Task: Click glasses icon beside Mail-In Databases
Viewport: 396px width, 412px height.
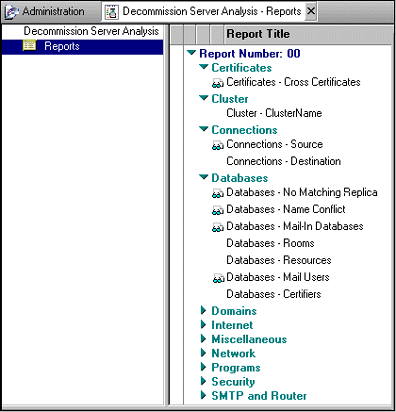Action: (x=218, y=227)
